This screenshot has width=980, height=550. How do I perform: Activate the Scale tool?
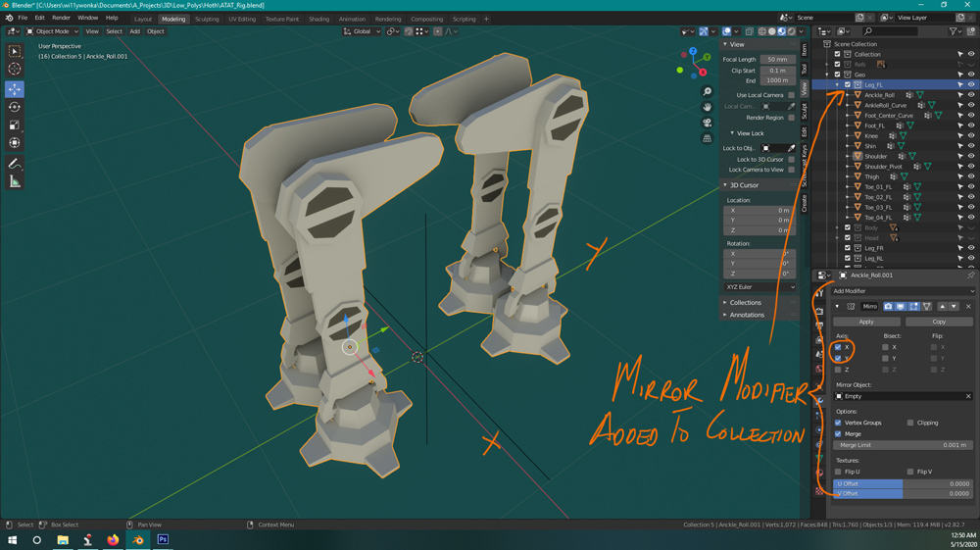pos(15,125)
